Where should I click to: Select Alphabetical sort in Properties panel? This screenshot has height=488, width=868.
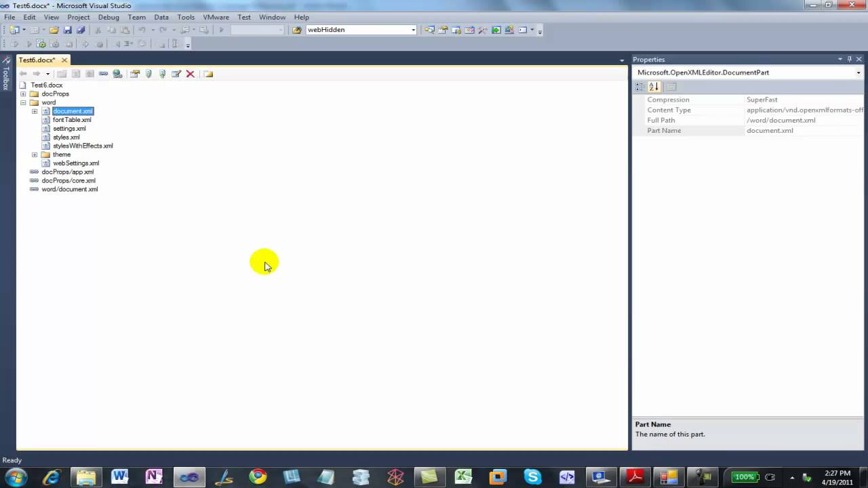654,87
